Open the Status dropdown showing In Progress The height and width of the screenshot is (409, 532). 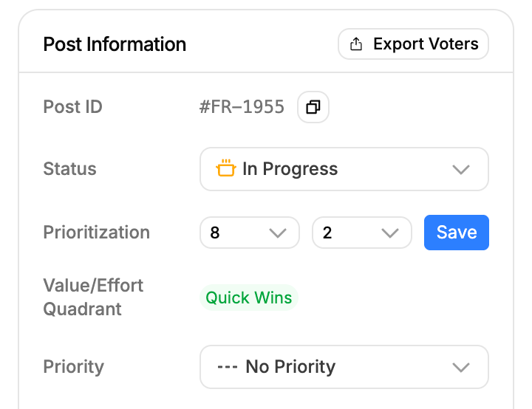[x=344, y=170]
